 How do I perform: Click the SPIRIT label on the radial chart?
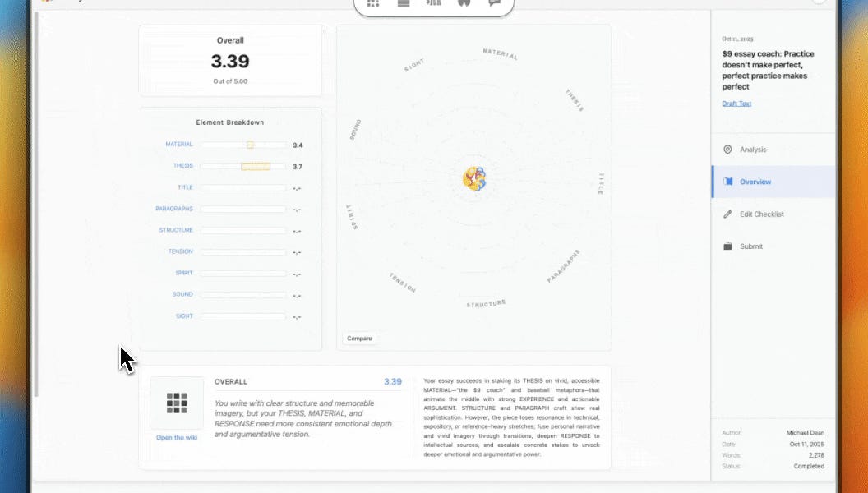(352, 217)
